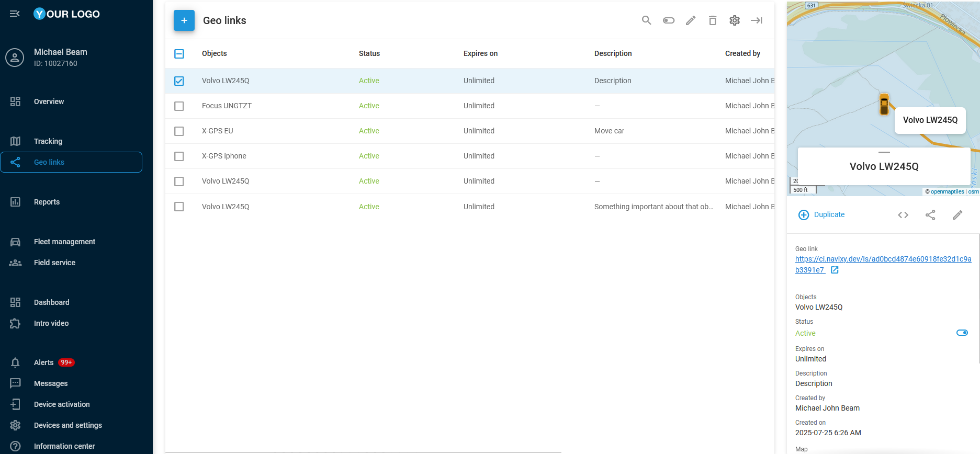980x454 pixels.
Task: Click the Duplicate button
Action: pyautogui.click(x=821, y=215)
